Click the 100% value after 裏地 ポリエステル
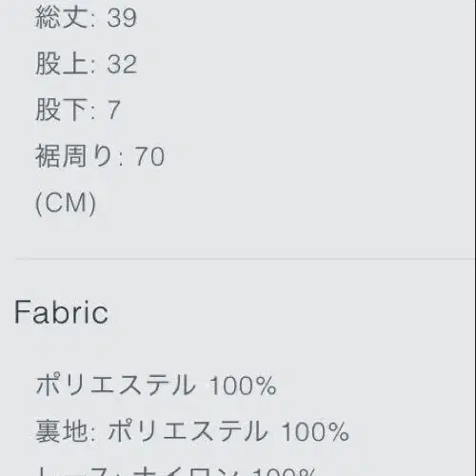This screenshot has height=476, width=476. [315, 431]
